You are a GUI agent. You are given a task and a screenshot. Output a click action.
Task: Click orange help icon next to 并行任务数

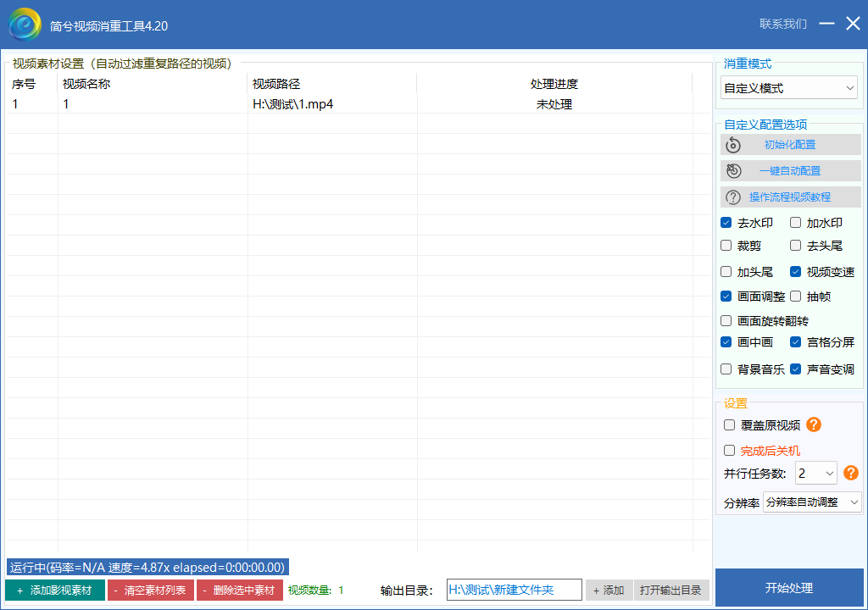pos(851,473)
